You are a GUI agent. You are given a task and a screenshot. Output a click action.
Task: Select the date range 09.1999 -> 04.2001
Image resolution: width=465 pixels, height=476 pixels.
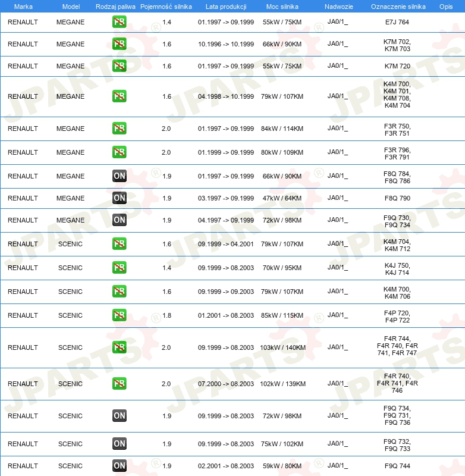(226, 244)
